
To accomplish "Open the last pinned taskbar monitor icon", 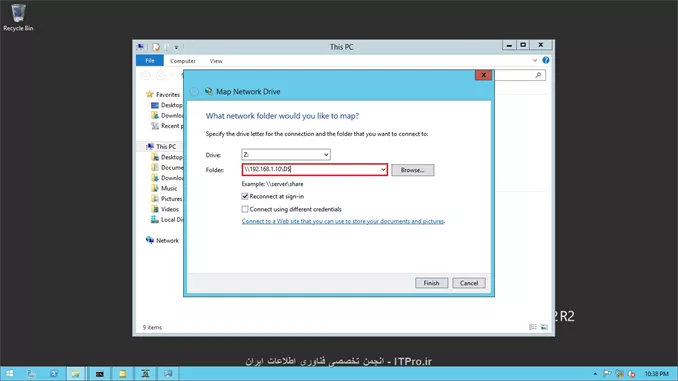I will tap(168, 374).
